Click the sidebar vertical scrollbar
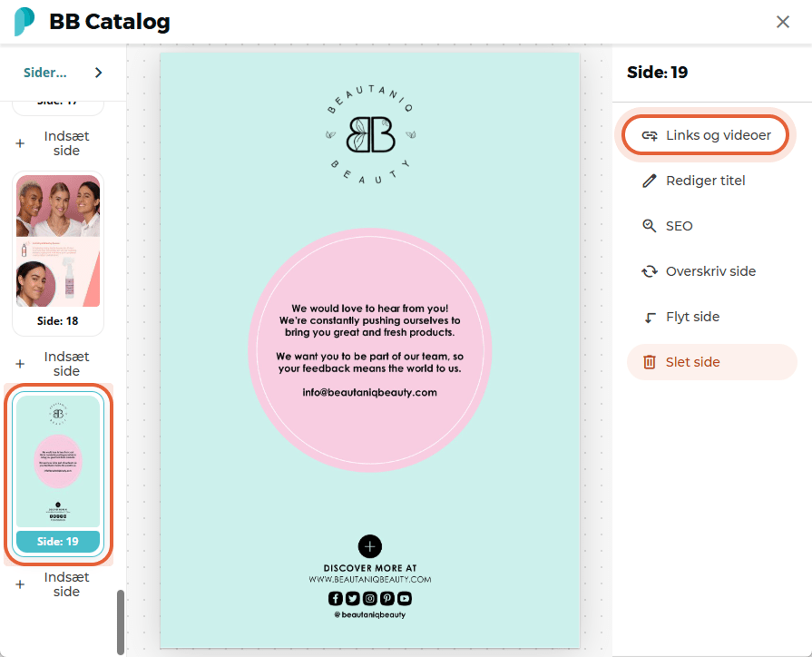This screenshot has width=812, height=657. point(120,622)
